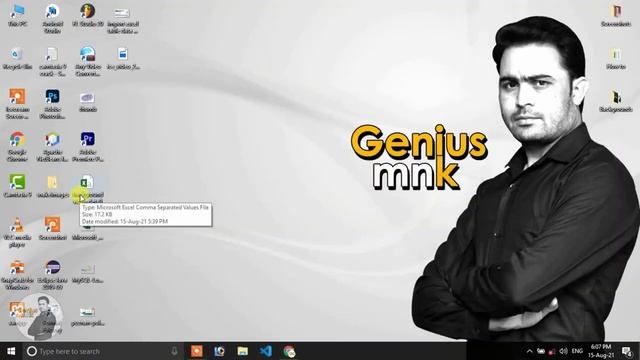The height and width of the screenshot is (360, 640).
Task: Click the ENG language indicator
Action: pos(577,351)
